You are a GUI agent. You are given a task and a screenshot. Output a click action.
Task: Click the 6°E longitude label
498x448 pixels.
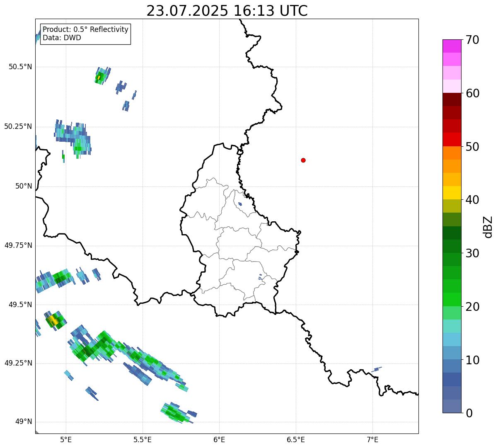pos(219,439)
